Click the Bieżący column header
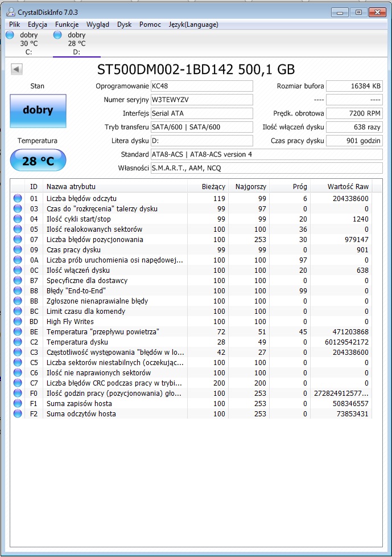 point(208,186)
